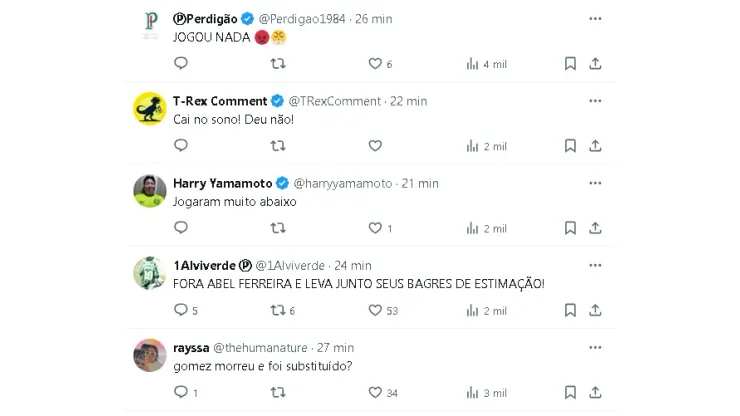Like rayssa's tweet about gomez
The height and width of the screenshot is (416, 740).
(375, 393)
